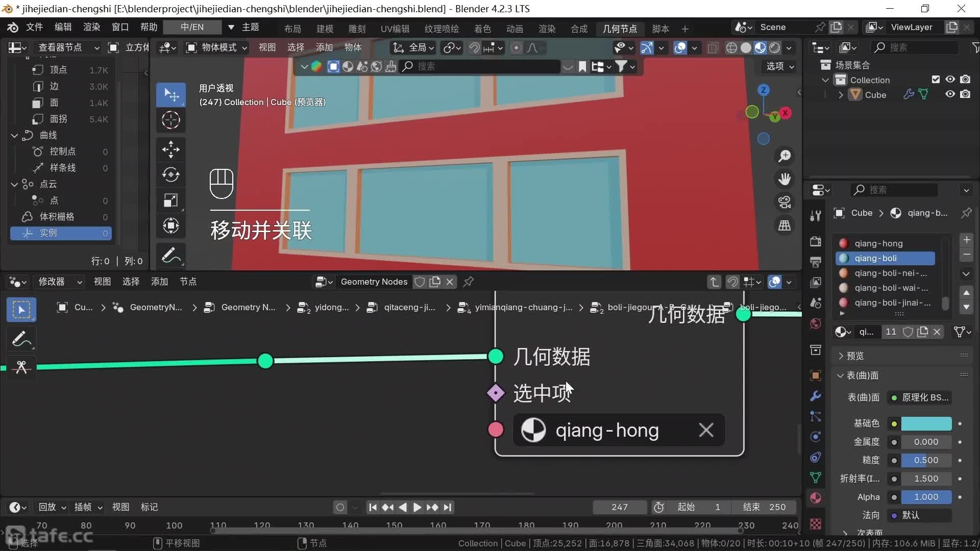Expand the Cube tree item in outliner

(841, 95)
